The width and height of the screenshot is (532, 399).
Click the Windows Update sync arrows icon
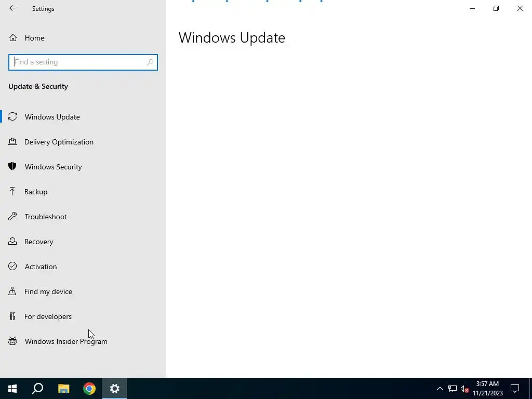click(12, 117)
